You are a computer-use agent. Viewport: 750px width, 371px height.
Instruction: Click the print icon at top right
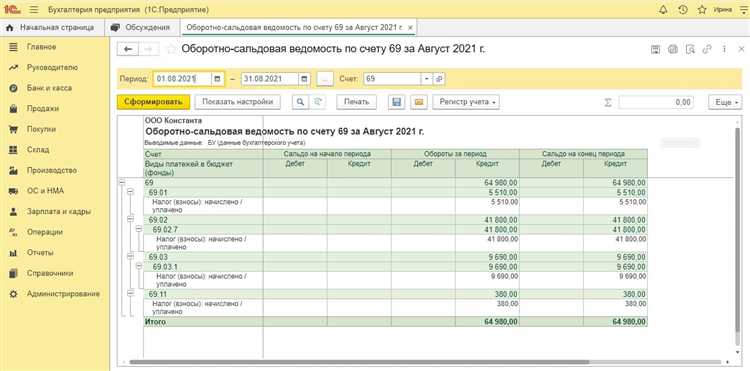(673, 49)
